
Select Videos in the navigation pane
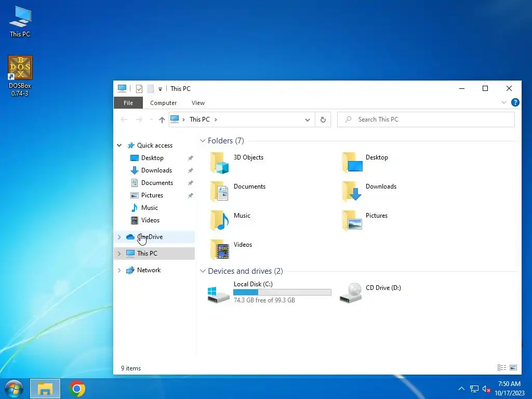pos(150,220)
